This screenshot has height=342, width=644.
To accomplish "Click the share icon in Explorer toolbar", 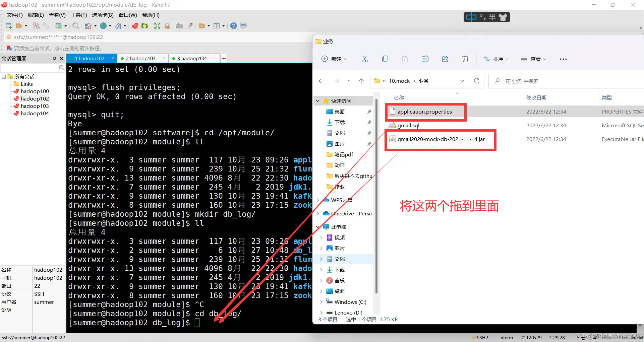I will (x=445, y=59).
